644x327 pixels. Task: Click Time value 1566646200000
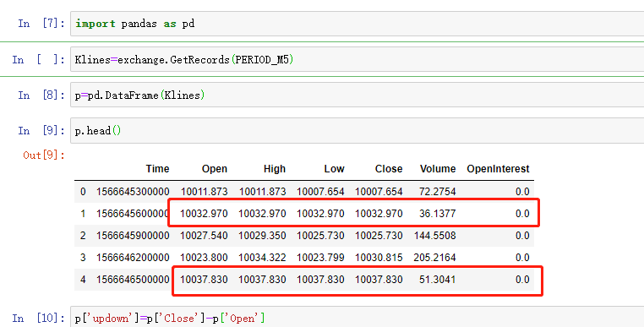[x=133, y=258]
